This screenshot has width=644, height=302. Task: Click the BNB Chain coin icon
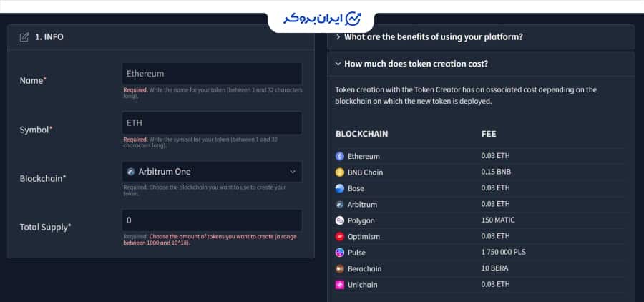(340, 172)
